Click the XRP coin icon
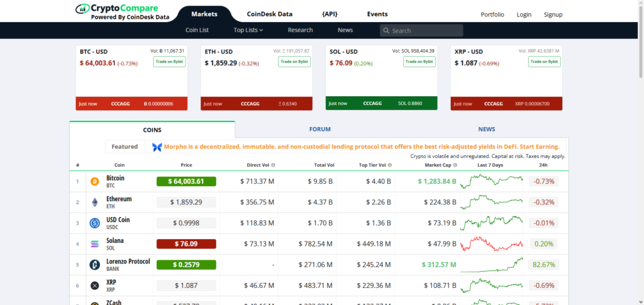The height and width of the screenshot is (305, 644). click(95, 286)
